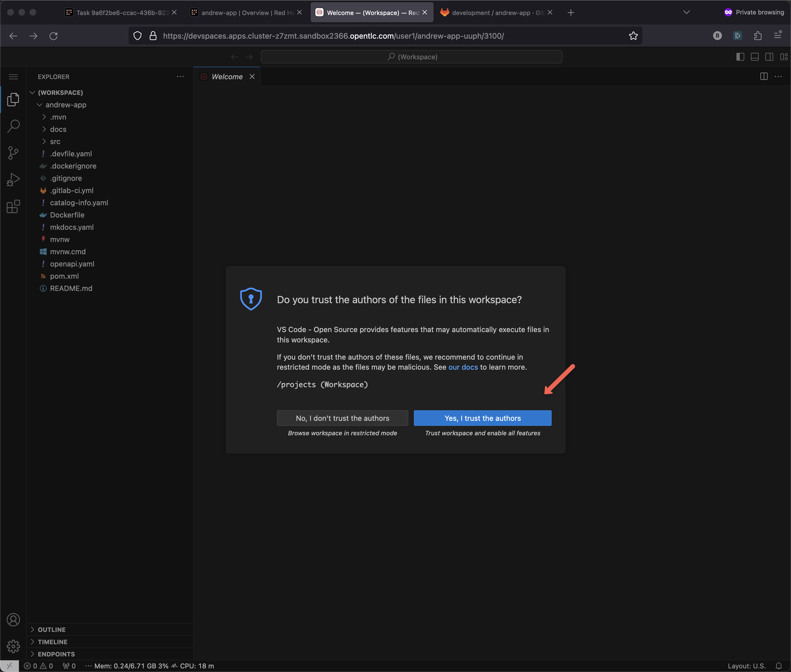Collapse the andrew-app folder
The height and width of the screenshot is (672, 791).
tap(66, 105)
